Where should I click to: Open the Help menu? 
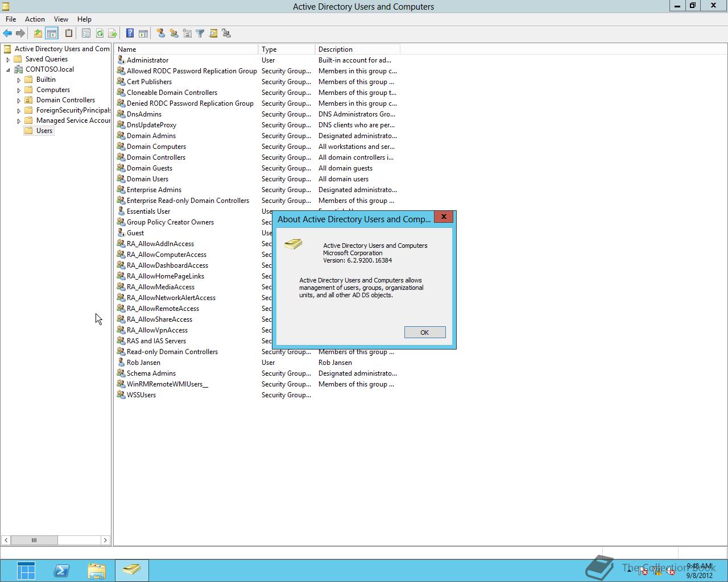tap(84, 19)
